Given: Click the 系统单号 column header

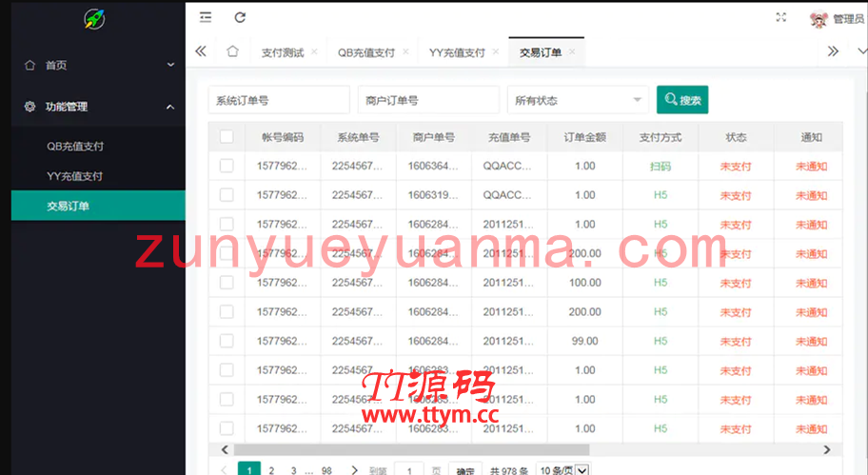Looking at the screenshot, I should [358, 137].
